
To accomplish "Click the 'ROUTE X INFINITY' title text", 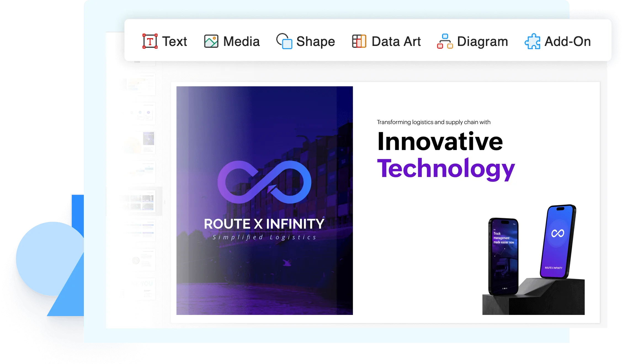I will (x=264, y=224).
